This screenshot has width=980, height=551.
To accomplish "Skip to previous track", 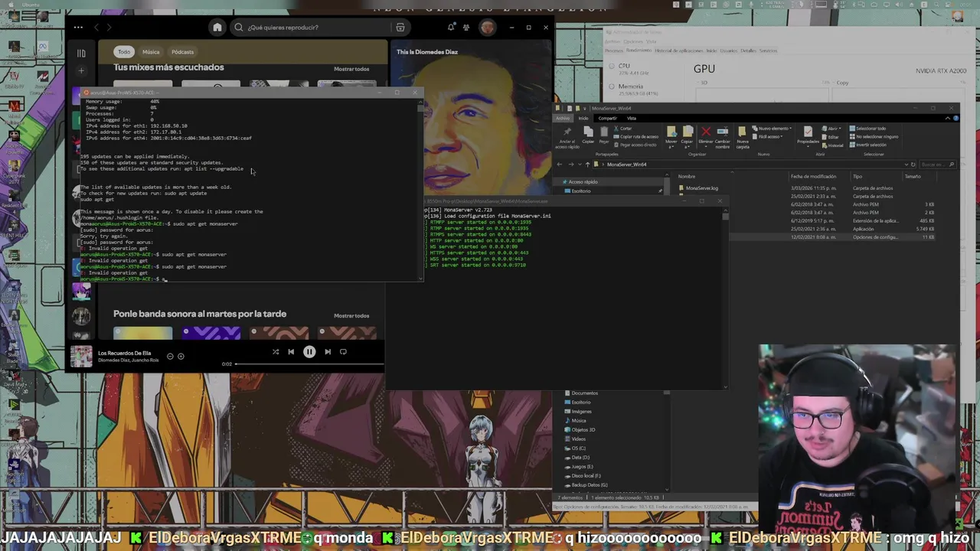I will coord(291,352).
